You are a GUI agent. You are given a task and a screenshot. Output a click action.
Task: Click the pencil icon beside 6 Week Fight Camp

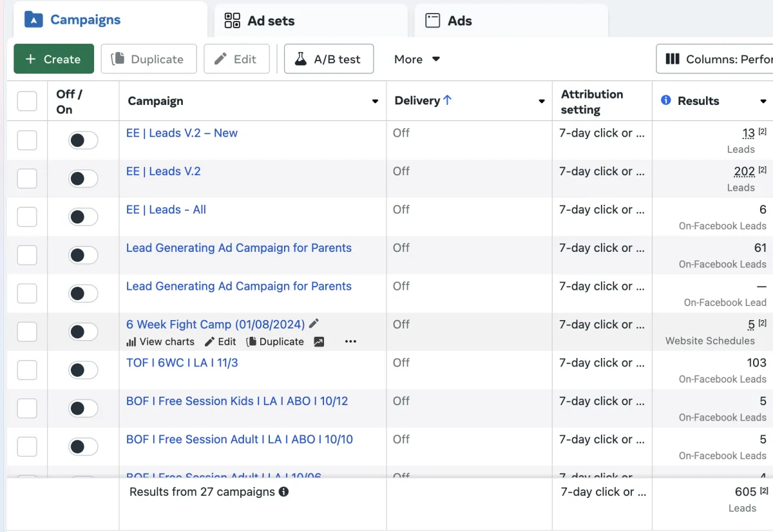314,324
